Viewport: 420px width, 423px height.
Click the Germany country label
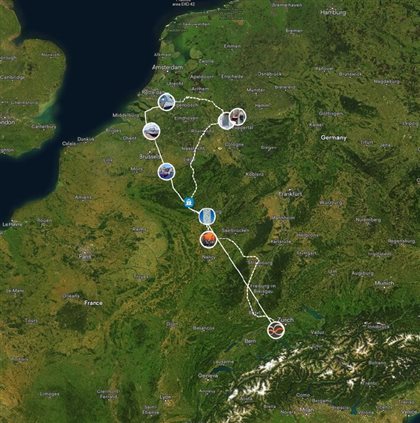[x=334, y=138]
